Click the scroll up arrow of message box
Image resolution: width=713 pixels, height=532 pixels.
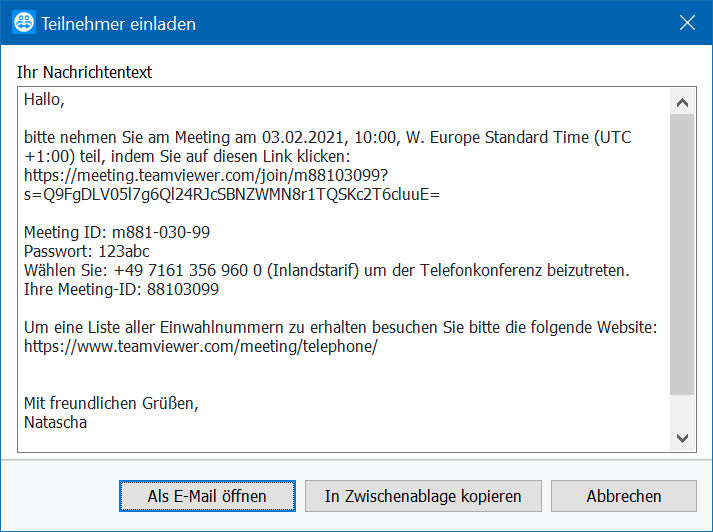[x=682, y=103]
